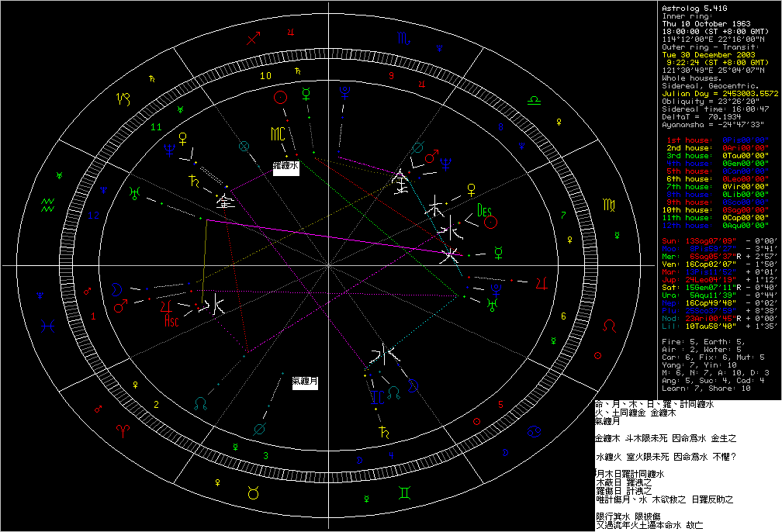The width and height of the screenshot is (782, 532).
Task: Select the blue Scorpio sign glyph
Action: tap(404, 38)
